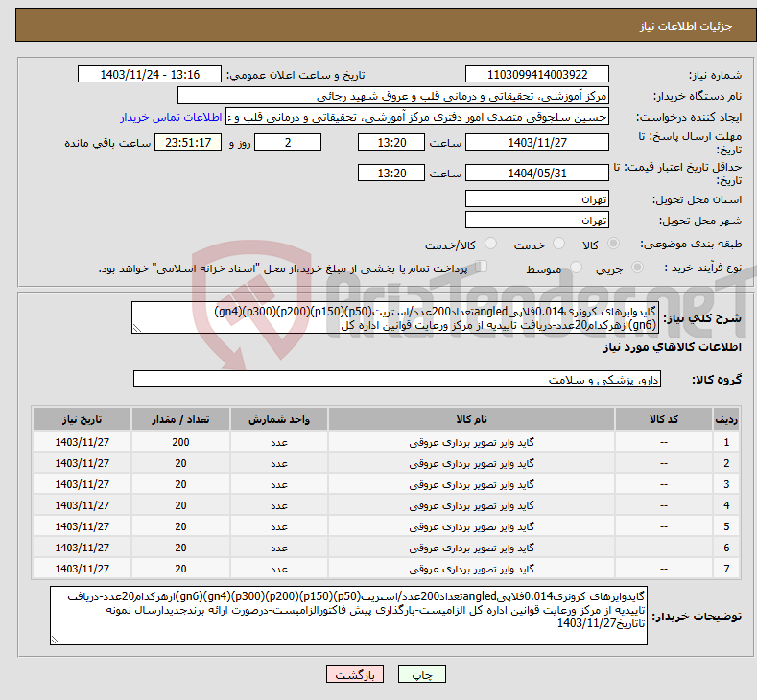Click the بازگشت (back) button
The height and width of the screenshot is (700, 757).
[x=355, y=674]
